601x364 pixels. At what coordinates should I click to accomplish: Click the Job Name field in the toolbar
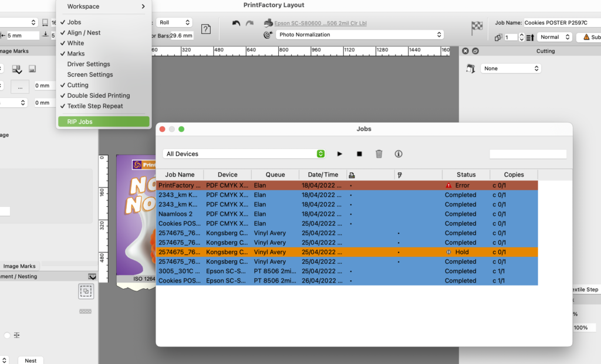point(562,23)
